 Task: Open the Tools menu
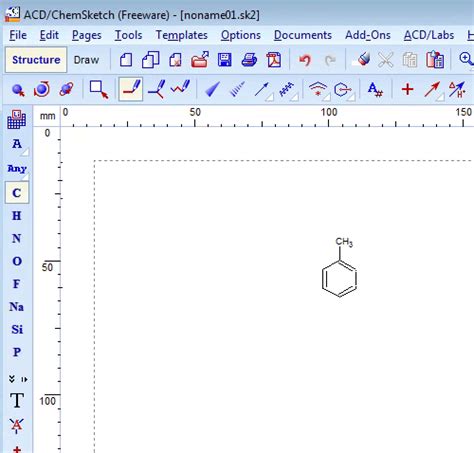pyautogui.click(x=128, y=35)
